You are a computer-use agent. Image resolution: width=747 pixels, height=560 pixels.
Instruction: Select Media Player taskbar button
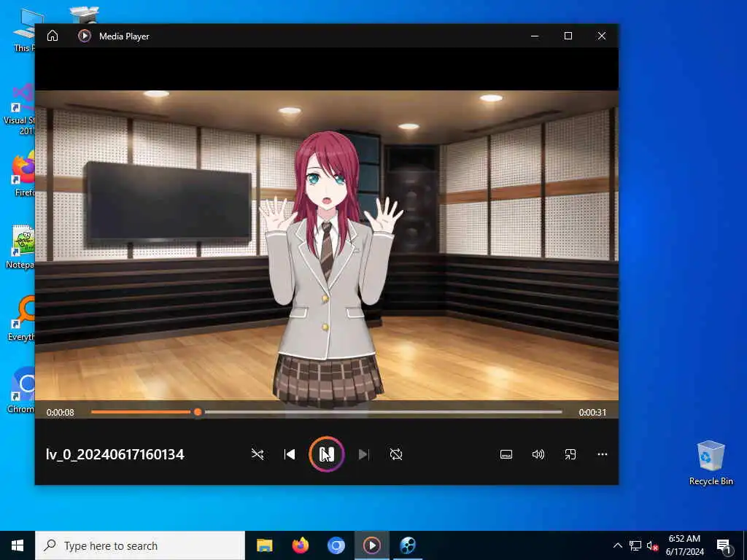[371, 545]
